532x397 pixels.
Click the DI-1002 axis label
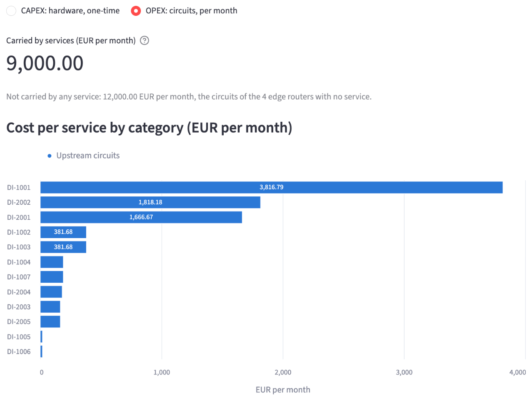18,232
